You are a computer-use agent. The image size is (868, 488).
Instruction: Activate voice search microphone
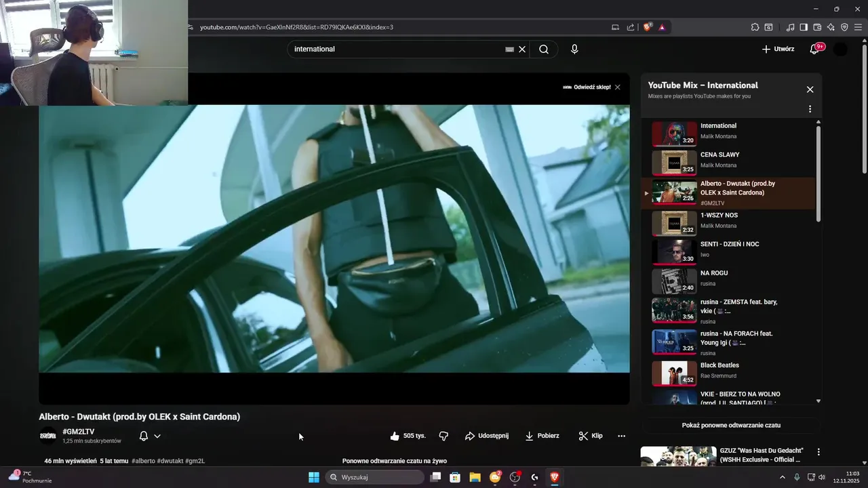pos(574,49)
